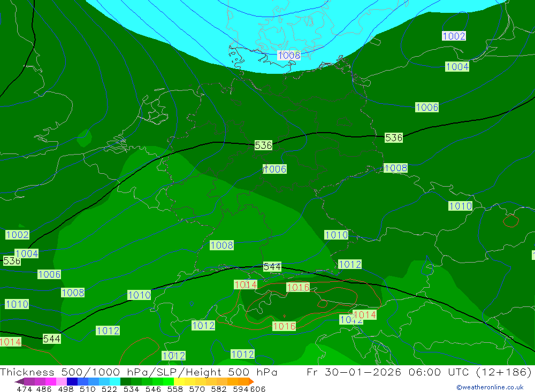Click the upper red 1016 label
The image size is (535, 392).
[298, 287]
